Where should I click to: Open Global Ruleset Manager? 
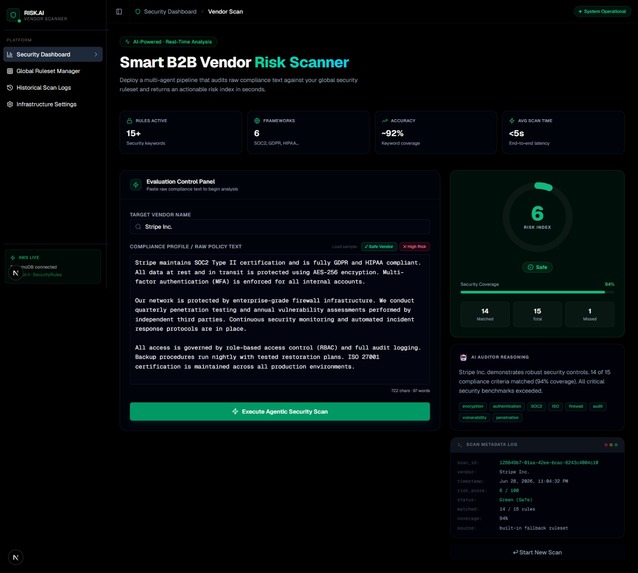tap(53, 71)
